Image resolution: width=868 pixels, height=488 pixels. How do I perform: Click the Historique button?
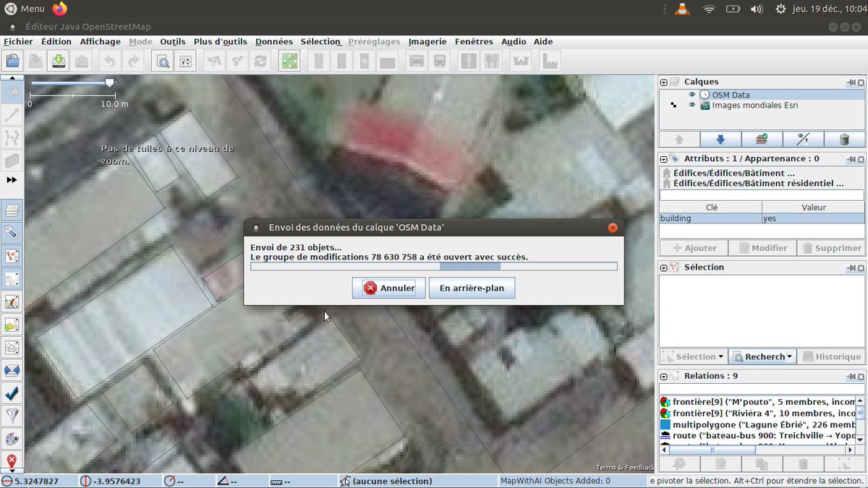pyautogui.click(x=831, y=356)
